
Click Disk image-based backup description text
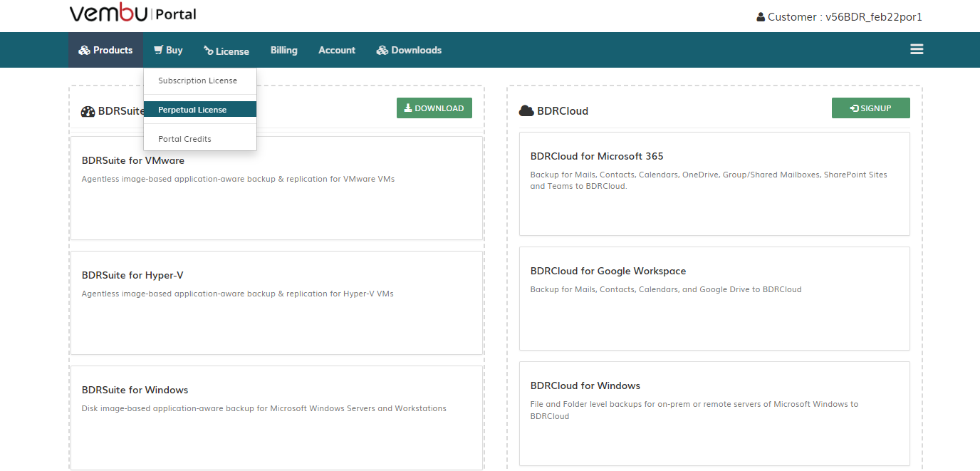click(264, 408)
